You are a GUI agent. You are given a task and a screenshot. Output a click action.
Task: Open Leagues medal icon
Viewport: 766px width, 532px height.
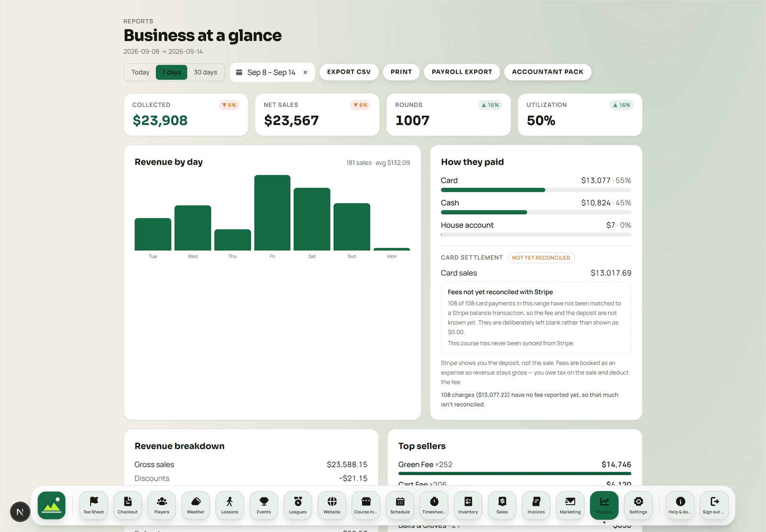(297, 505)
